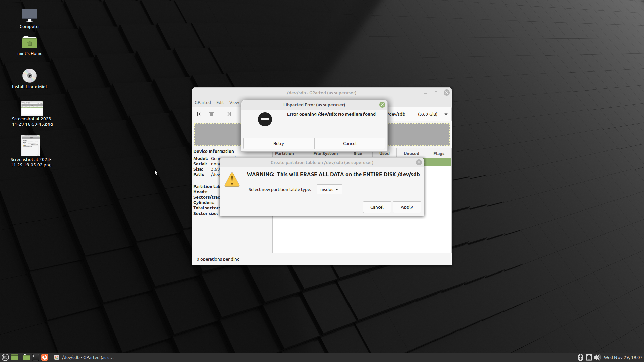The width and height of the screenshot is (644, 362).
Task: Click the resize/move arrow toolbar icon
Action: point(228,114)
